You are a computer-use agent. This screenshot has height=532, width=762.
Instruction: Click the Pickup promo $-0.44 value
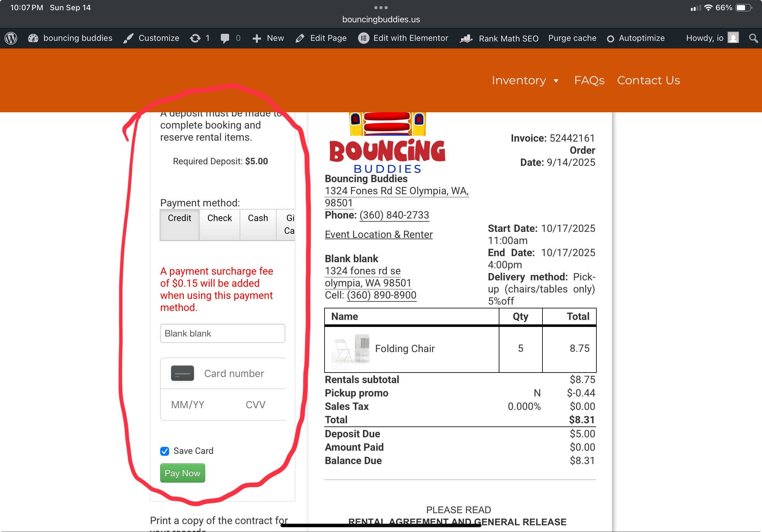tap(581, 393)
